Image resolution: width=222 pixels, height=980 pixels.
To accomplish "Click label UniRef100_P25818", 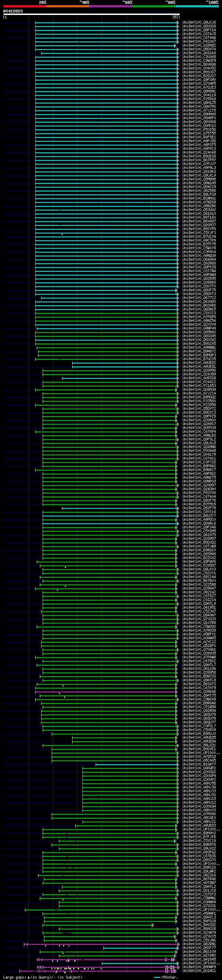I will point(199,99).
